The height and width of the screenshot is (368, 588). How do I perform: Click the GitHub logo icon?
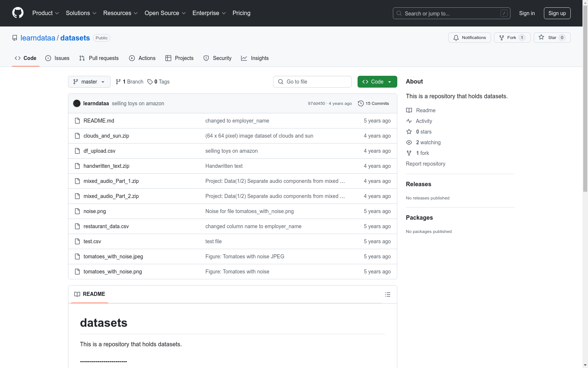click(18, 13)
